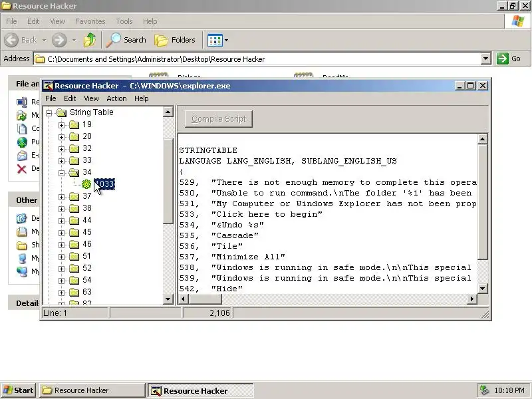Viewport: 532px width, 399px height.
Task: Click folder icon for entry 45
Action: point(74,232)
